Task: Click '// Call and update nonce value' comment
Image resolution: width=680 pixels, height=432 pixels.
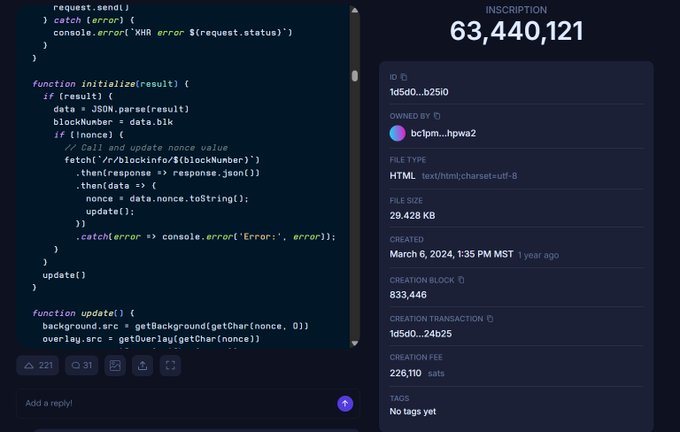Action: [146, 147]
